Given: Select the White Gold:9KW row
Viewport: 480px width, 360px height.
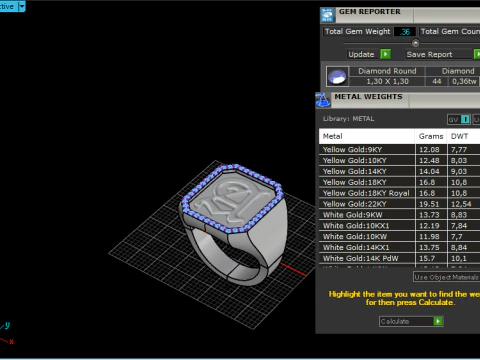Looking at the screenshot, I should tap(399, 215).
